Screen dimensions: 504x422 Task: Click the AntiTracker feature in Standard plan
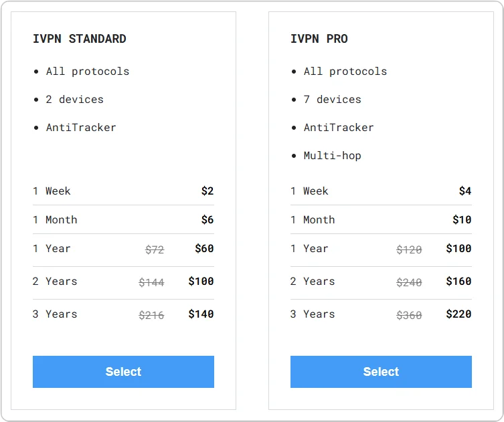point(81,128)
